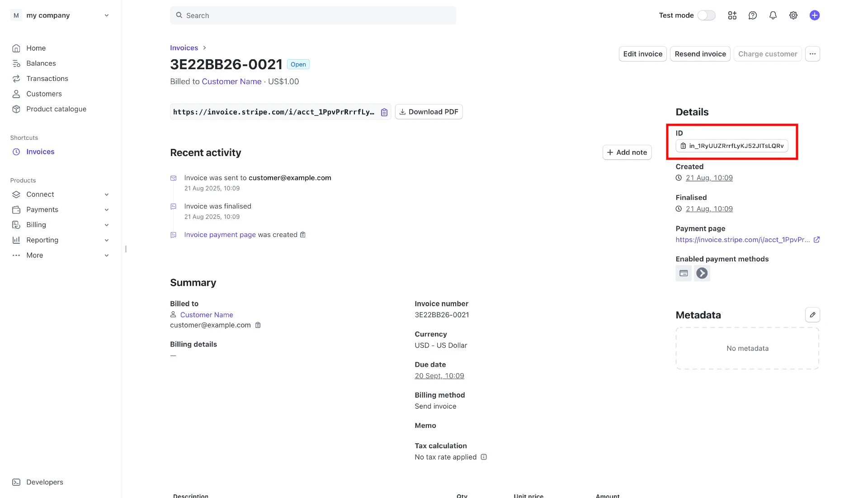The image size is (868, 498).
Task: Toggle Test mode switch
Action: click(706, 15)
